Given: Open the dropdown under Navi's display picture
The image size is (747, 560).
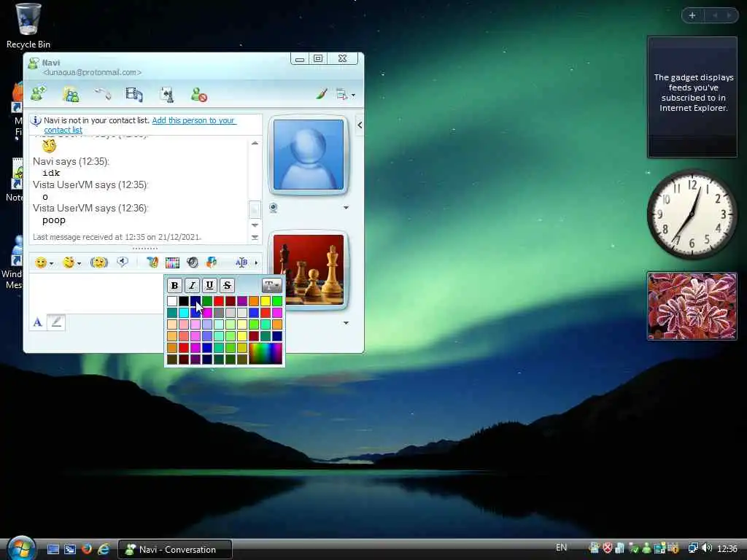Looking at the screenshot, I should pyautogui.click(x=347, y=208).
